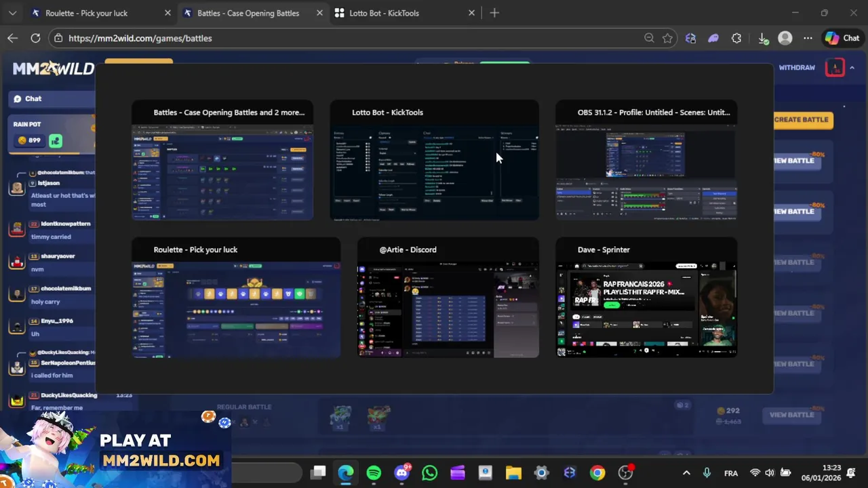The image size is (868, 488).
Task: Choose the Roulette - Pick your luck window thumbnail
Action: (x=236, y=298)
